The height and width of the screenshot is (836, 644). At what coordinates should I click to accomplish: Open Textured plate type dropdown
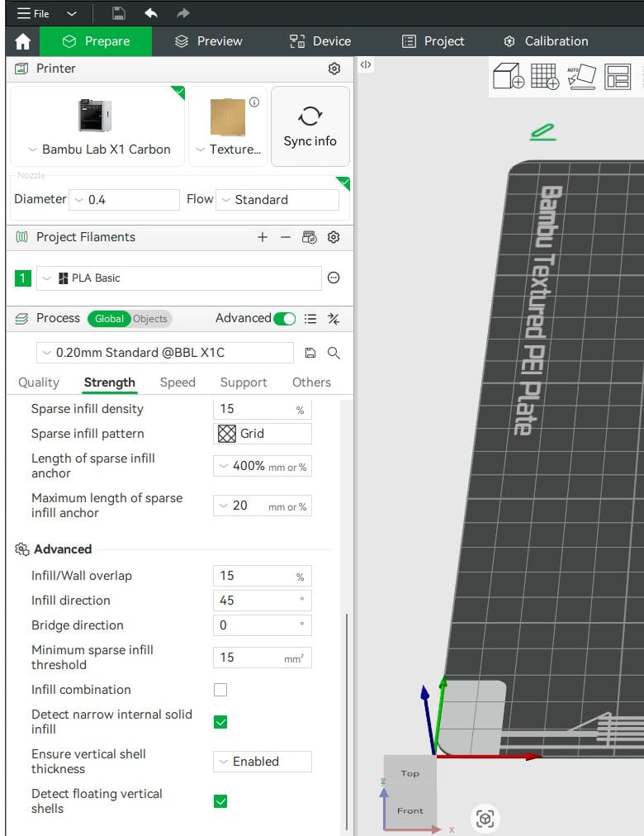point(228,150)
